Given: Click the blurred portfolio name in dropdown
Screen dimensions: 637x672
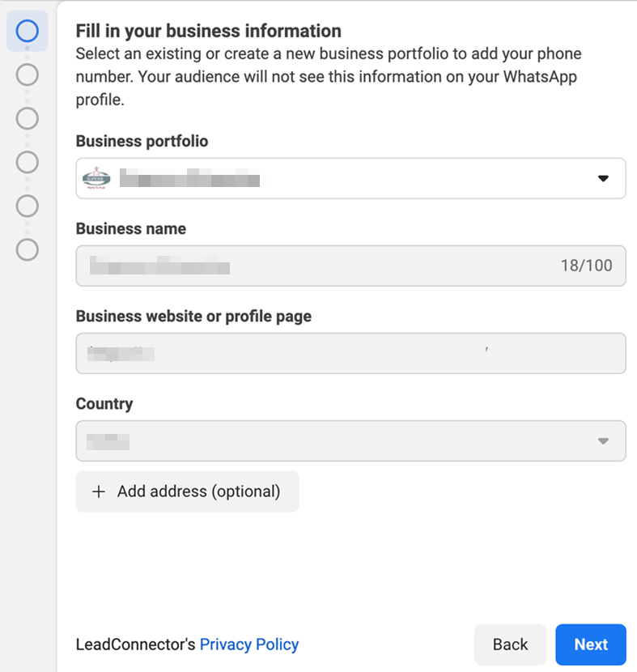Looking at the screenshot, I should [x=189, y=178].
